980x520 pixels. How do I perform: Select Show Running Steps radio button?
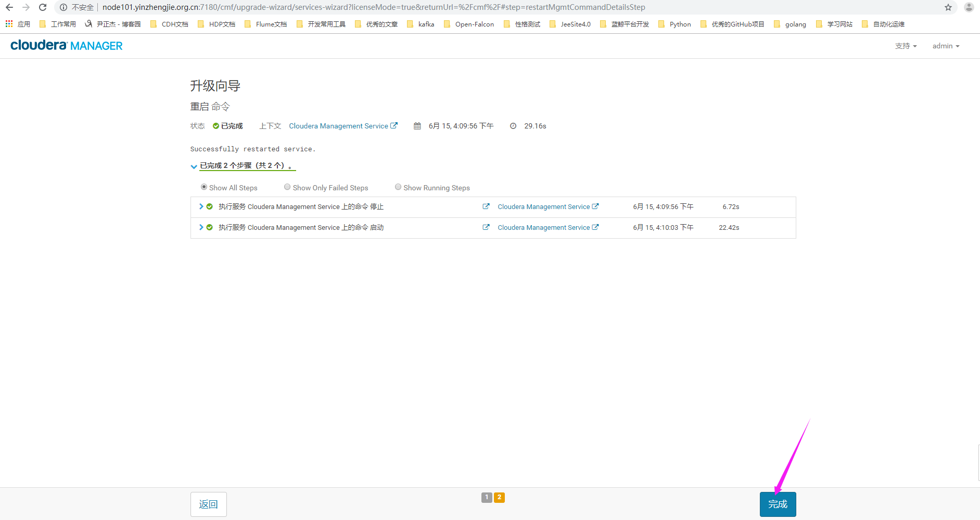click(x=398, y=187)
